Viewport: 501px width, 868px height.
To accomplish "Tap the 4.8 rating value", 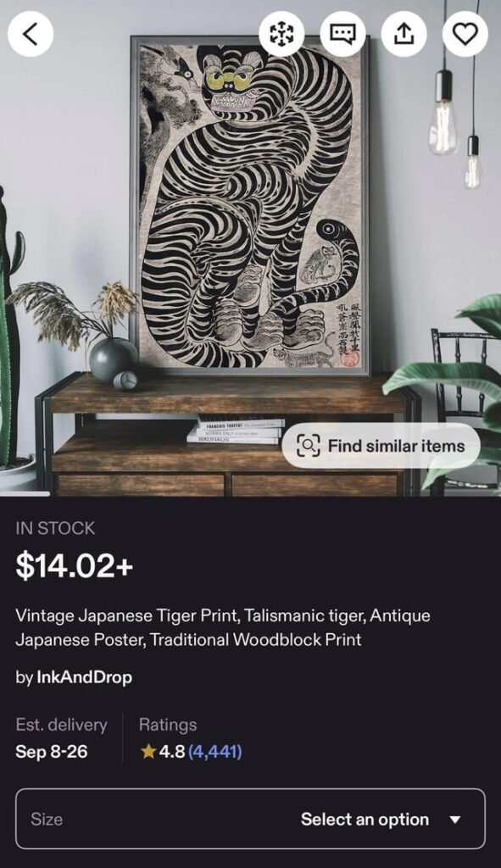I will click(171, 752).
